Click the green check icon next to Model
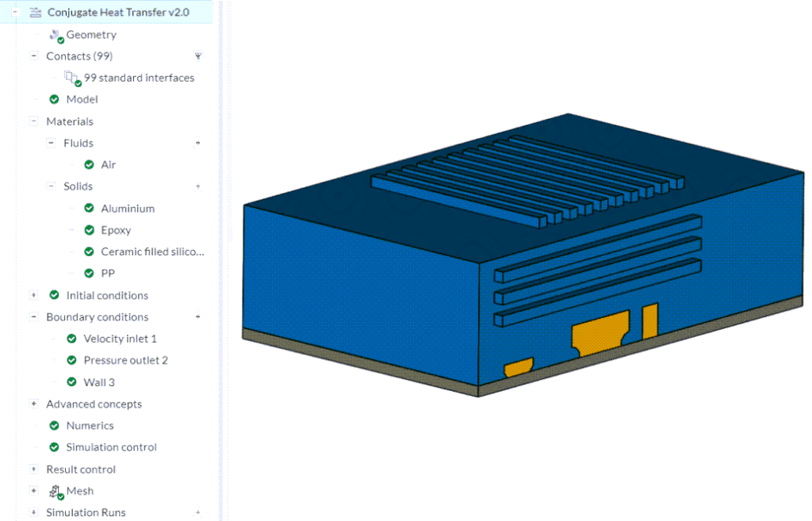The image size is (812, 521). coord(53,99)
